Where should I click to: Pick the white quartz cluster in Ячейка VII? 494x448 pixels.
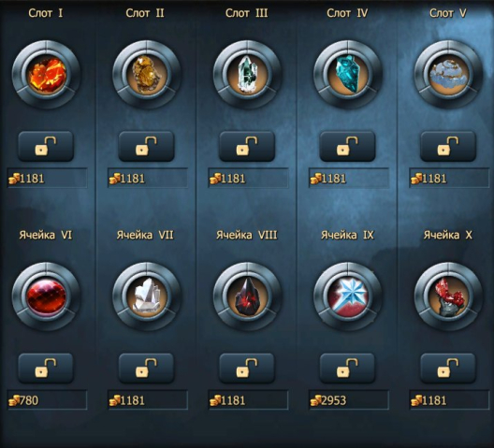[147, 296]
